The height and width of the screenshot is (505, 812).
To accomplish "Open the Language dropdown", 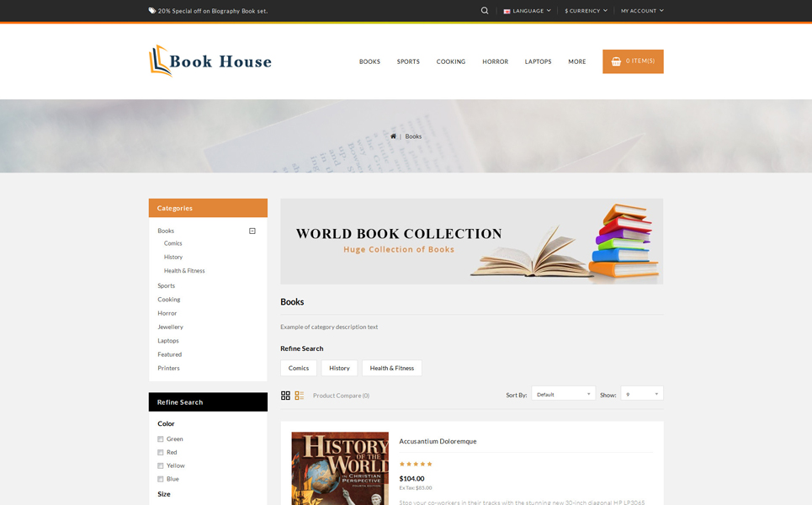I will pyautogui.click(x=528, y=11).
